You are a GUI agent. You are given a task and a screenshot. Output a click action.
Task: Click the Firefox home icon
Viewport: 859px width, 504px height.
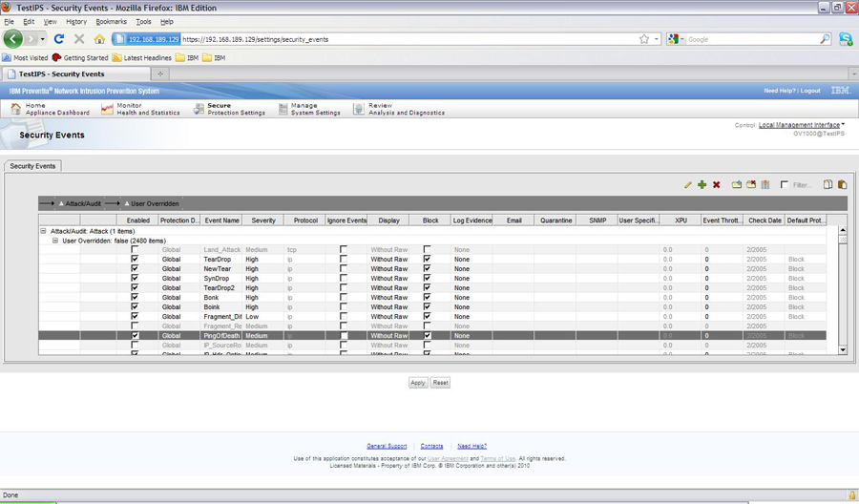(99, 39)
